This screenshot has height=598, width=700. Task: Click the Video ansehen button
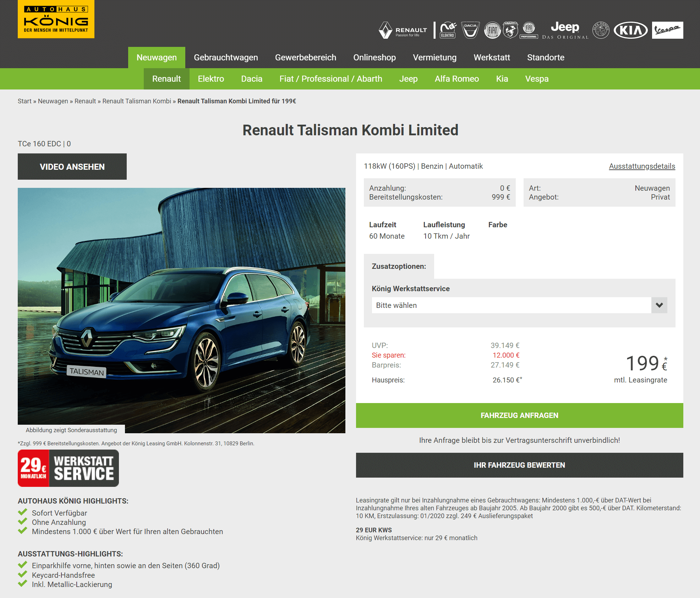tap(72, 167)
